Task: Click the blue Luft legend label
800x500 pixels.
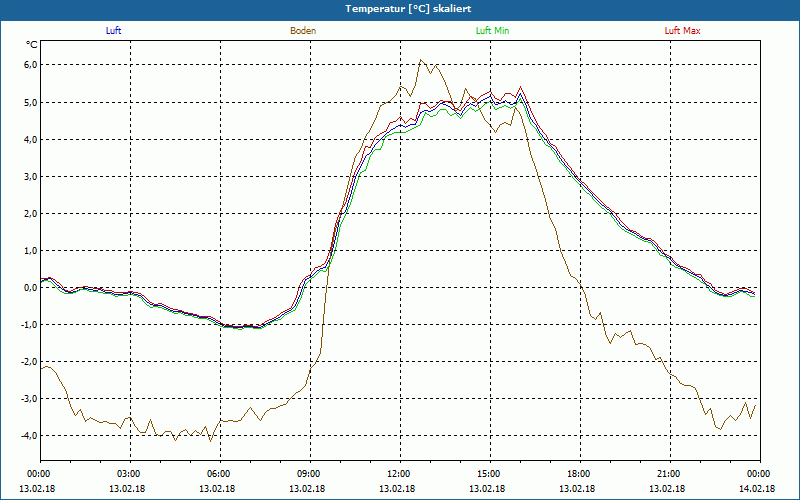Action: (113, 31)
